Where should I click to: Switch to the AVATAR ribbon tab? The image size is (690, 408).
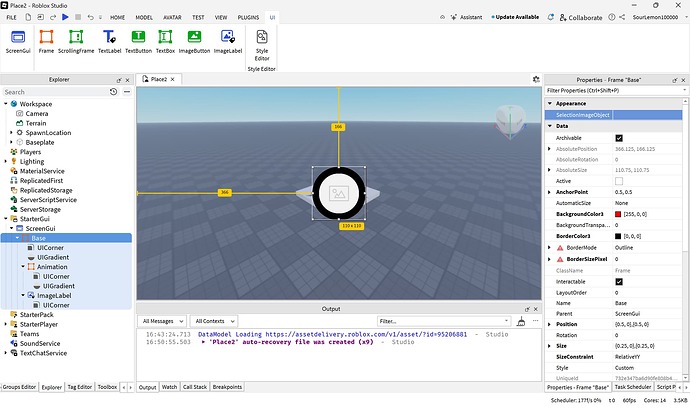point(172,18)
